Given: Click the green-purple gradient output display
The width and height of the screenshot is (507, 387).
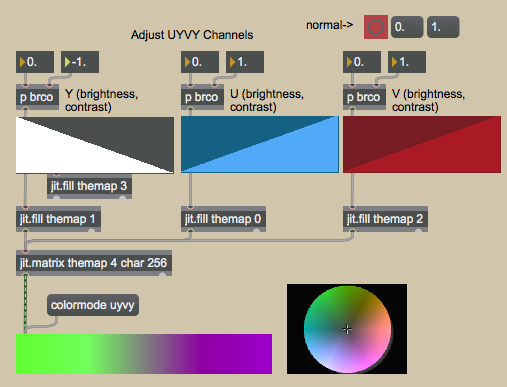Looking at the screenshot, I should 144,354.
